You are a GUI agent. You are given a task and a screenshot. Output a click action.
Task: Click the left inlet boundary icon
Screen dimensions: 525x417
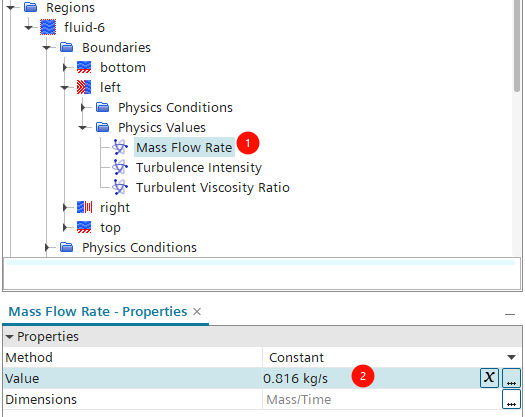coord(84,87)
